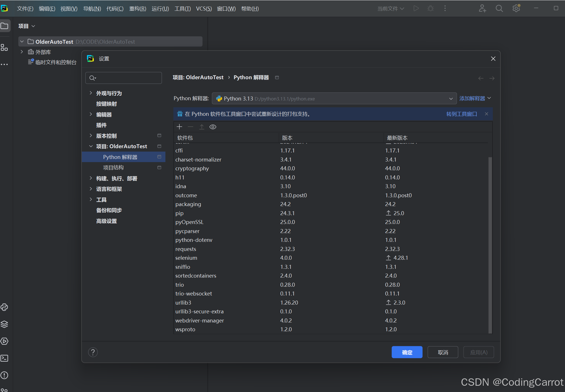This screenshot has width=565, height=392.
Task: Open the Project tool window folder icon
Action: (x=5, y=26)
